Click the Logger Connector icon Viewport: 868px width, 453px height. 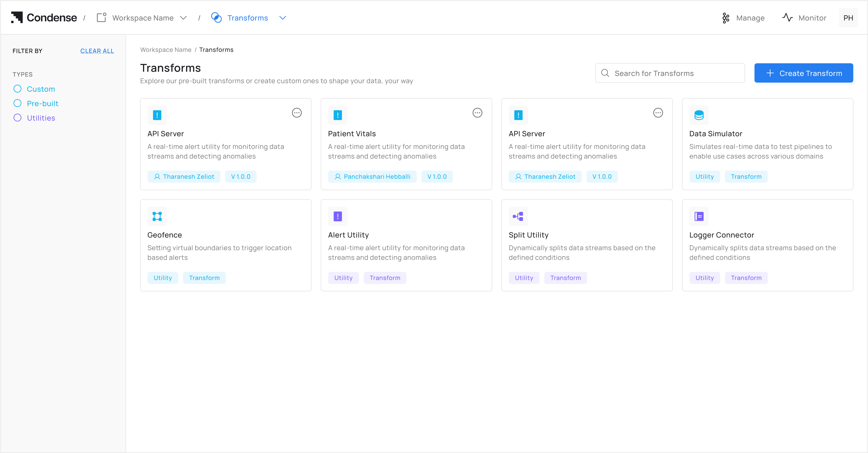coord(698,216)
